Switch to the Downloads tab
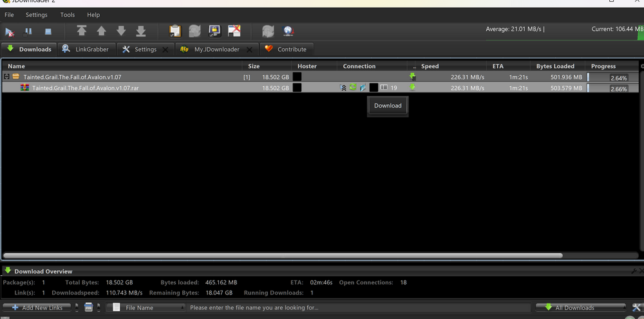 pos(29,50)
